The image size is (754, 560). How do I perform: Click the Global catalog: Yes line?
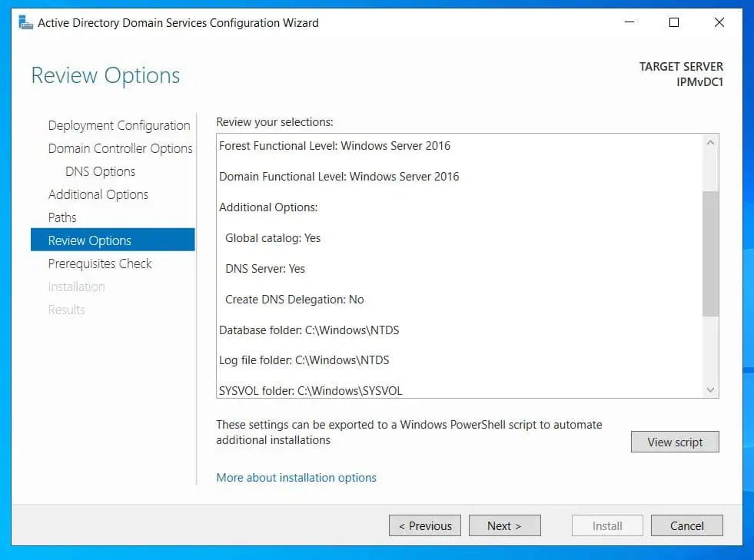(x=273, y=238)
